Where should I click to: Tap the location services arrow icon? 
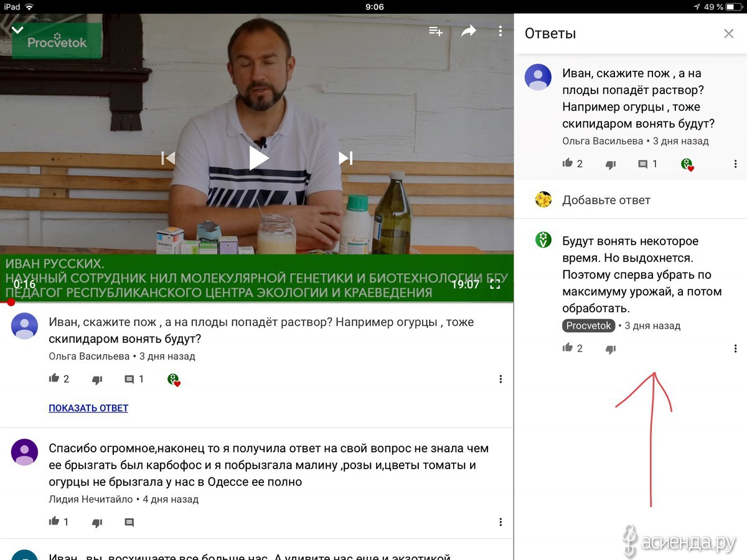point(696,7)
